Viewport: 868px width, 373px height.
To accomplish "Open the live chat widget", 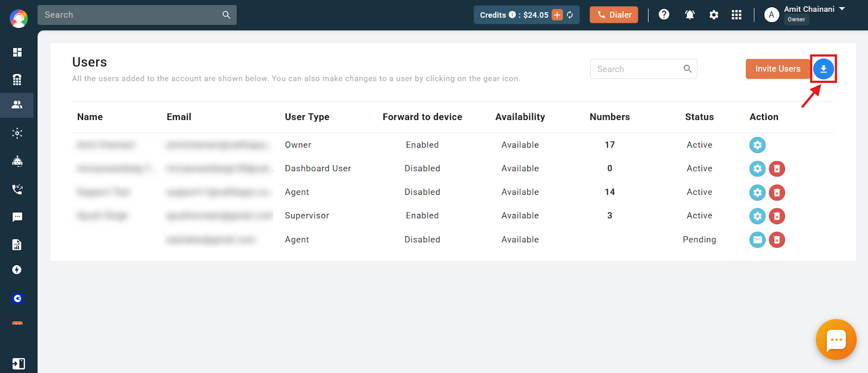I will (x=836, y=339).
